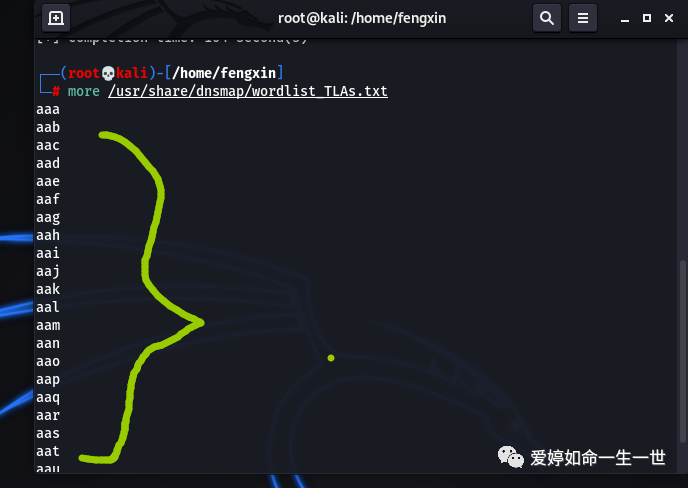Select the line 'aam' in output
Viewport: 688px width, 488px height.
pyautogui.click(x=48, y=325)
